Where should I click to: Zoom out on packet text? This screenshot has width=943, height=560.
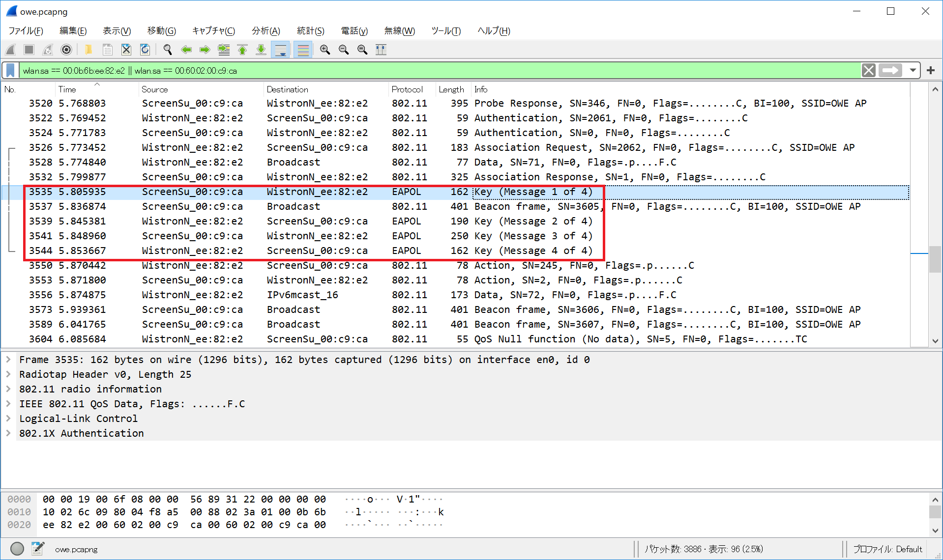[344, 50]
